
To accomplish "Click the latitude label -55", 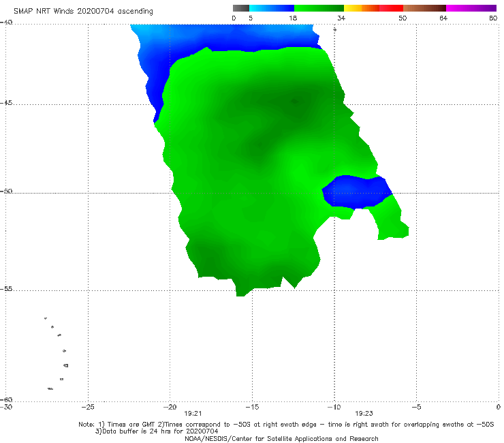I will [x=6, y=289].
